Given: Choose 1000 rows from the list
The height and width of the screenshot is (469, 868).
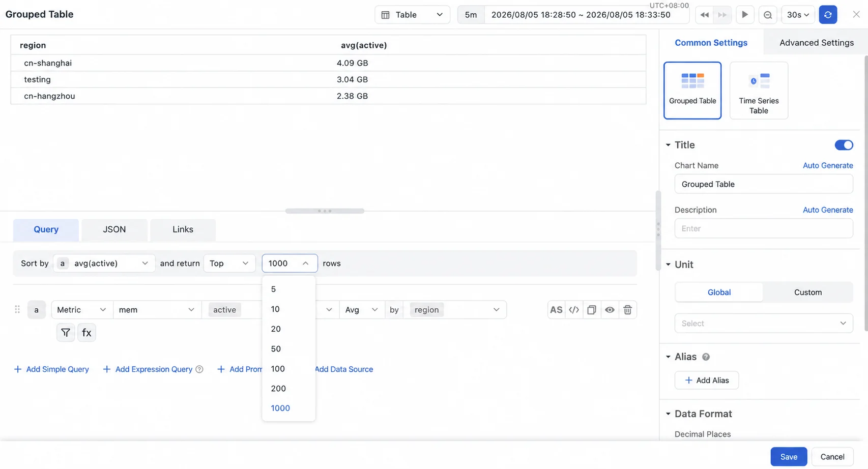Looking at the screenshot, I should pos(288,408).
